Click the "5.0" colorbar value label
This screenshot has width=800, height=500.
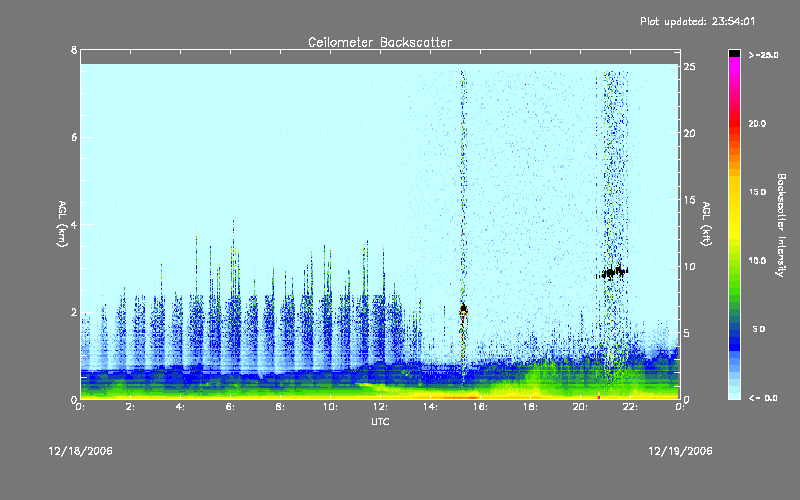[759, 330]
